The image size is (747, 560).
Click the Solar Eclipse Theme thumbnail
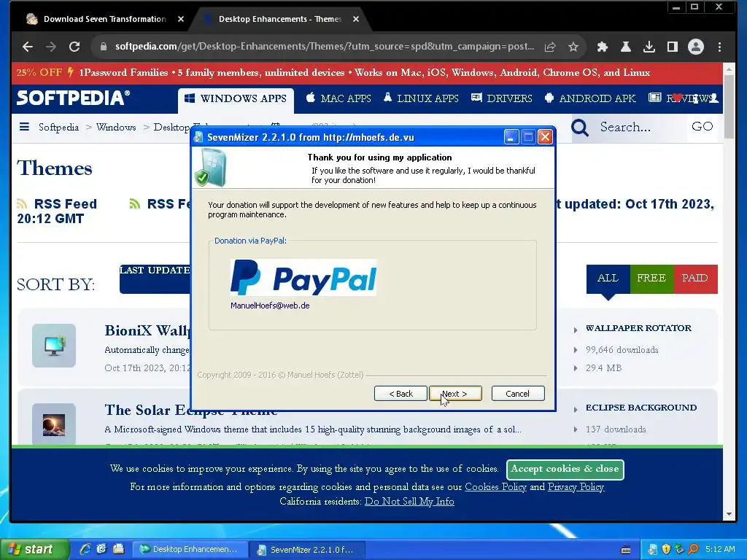point(54,424)
